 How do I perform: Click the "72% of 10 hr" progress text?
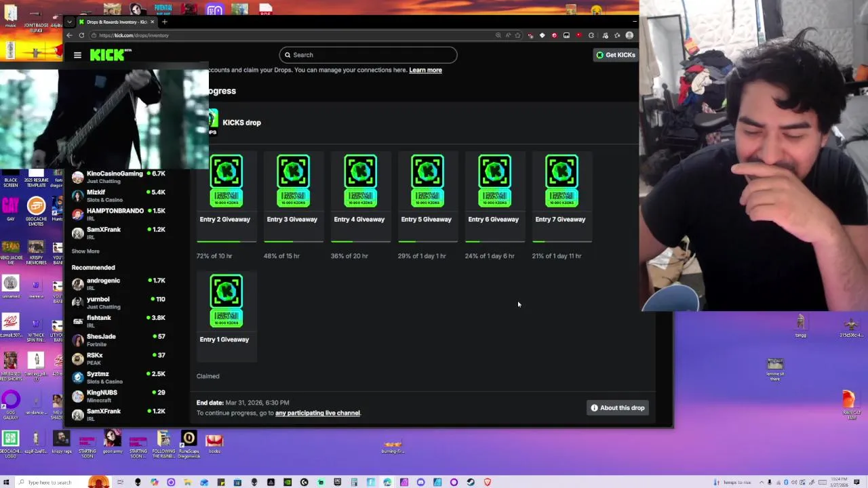(x=214, y=256)
